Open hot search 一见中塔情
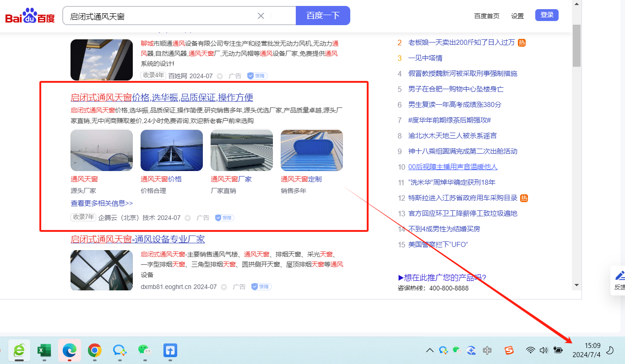625x364 pixels. click(x=425, y=58)
